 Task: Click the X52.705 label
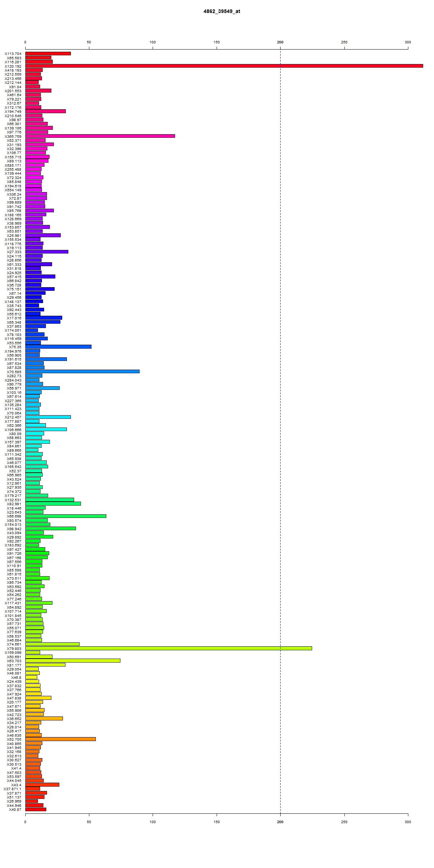14,739
